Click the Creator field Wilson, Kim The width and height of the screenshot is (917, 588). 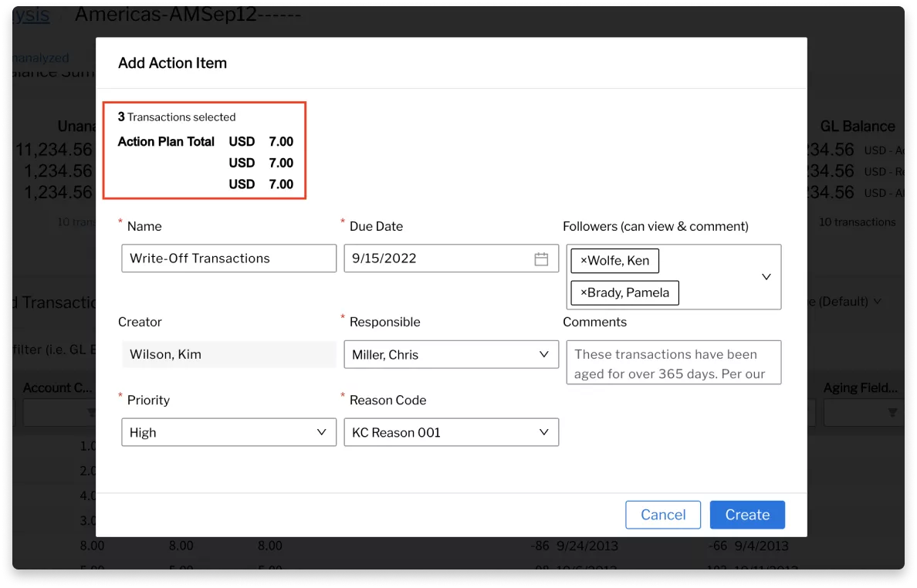[x=228, y=354]
